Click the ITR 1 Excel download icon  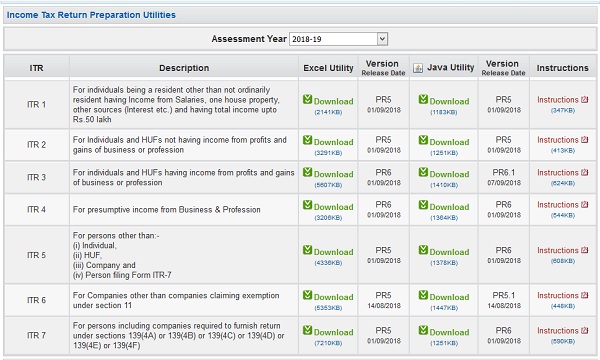coord(307,99)
